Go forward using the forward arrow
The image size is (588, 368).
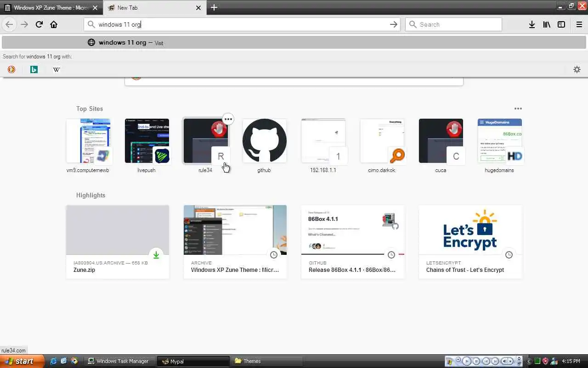(x=24, y=24)
